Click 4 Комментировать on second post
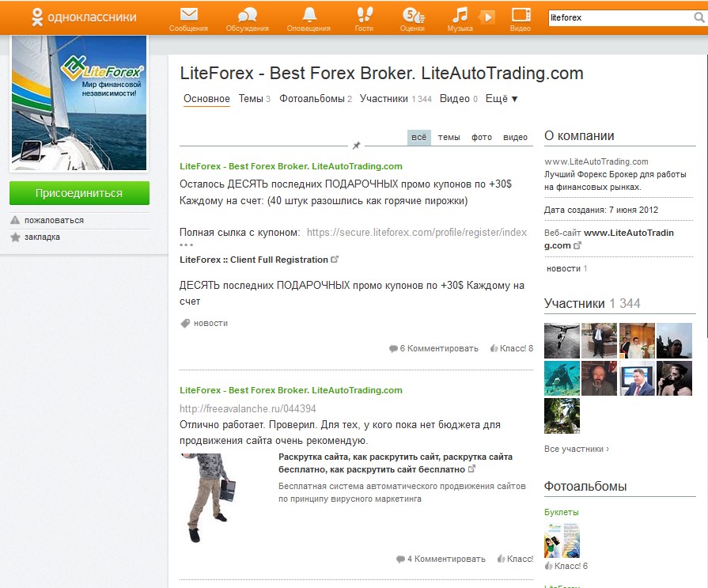Viewport: 708px width, 588px height. pyautogui.click(x=441, y=559)
